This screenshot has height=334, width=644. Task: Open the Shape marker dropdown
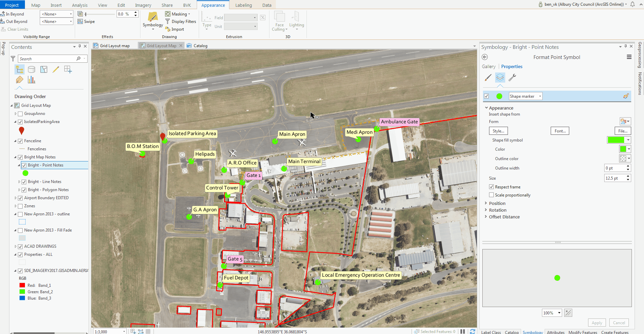(525, 96)
